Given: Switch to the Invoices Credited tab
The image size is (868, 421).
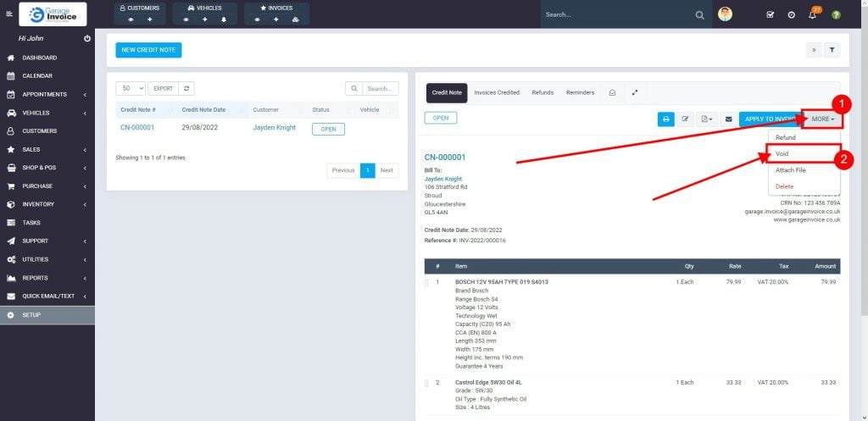Looking at the screenshot, I should (497, 92).
